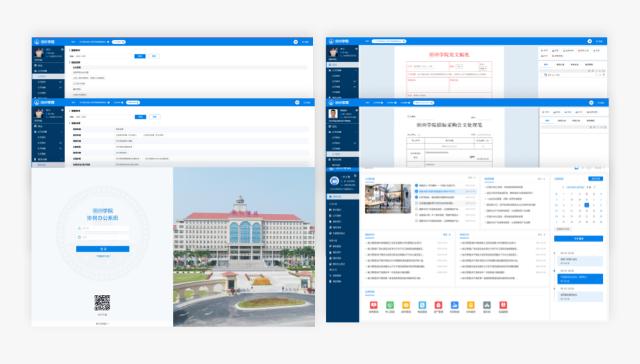Click the light-blue phone app icon on the dashboard

click(422, 305)
